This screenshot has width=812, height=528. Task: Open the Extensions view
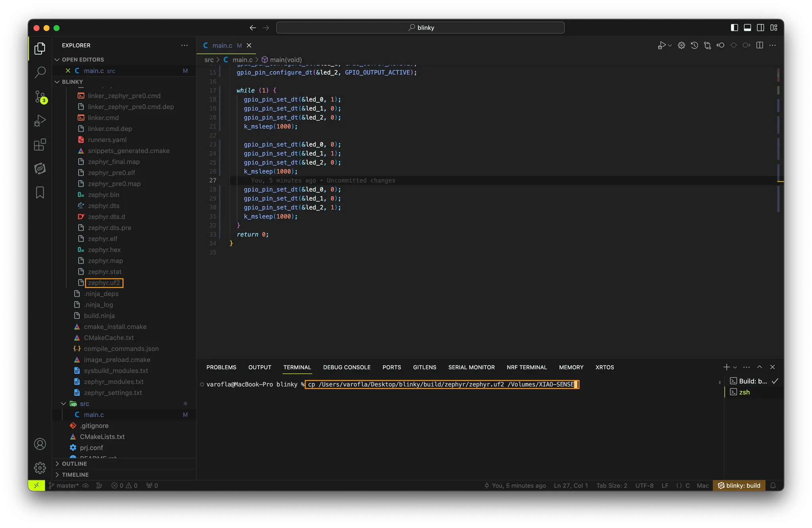coord(40,145)
